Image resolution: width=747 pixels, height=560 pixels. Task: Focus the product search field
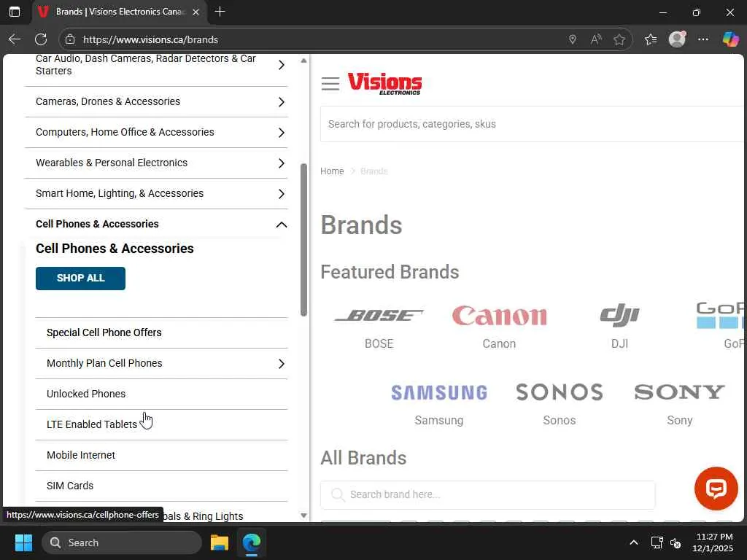click(x=532, y=124)
